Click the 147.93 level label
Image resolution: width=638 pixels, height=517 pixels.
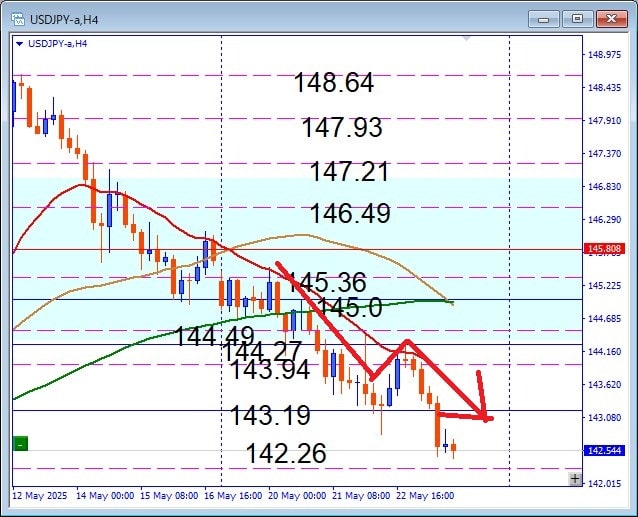pos(342,127)
